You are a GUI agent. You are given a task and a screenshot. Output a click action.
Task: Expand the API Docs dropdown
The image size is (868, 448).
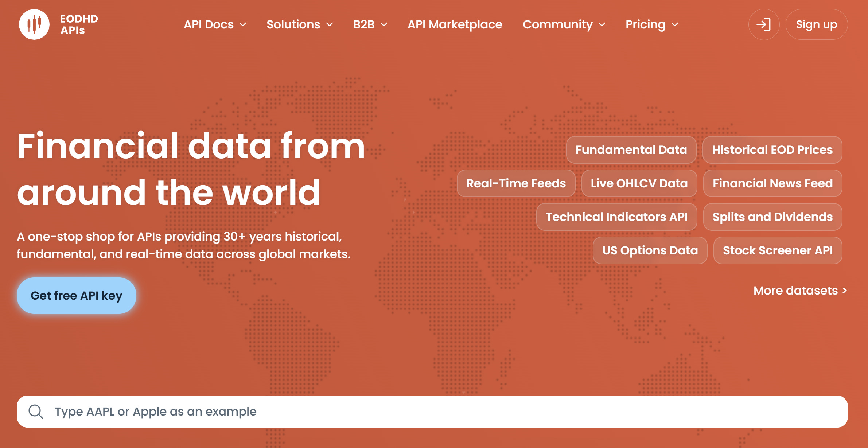click(215, 24)
